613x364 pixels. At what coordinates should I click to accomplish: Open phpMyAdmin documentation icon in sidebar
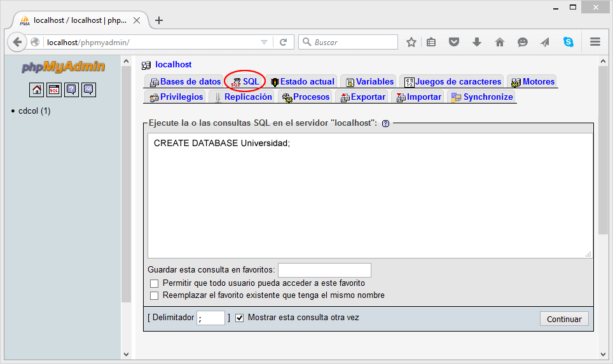[x=71, y=90]
